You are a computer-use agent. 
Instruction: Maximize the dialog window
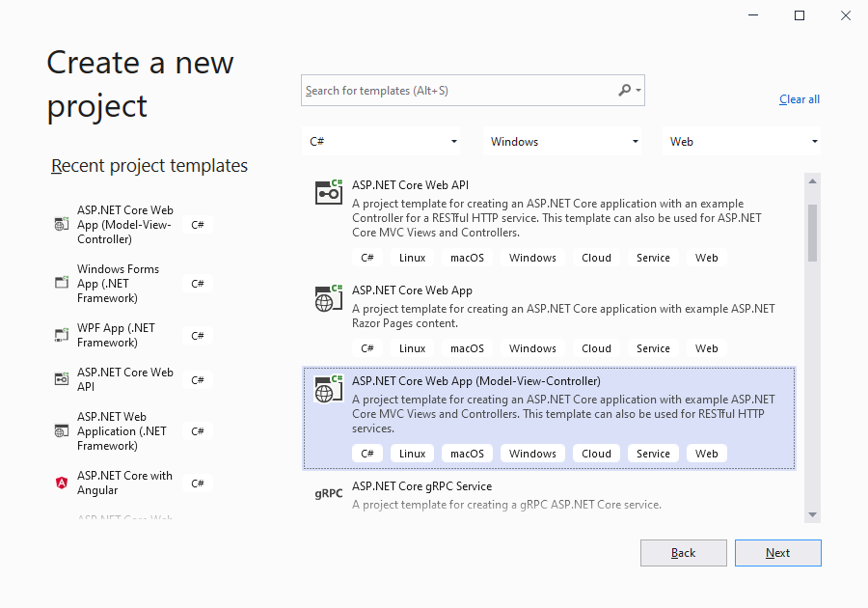[800, 15]
